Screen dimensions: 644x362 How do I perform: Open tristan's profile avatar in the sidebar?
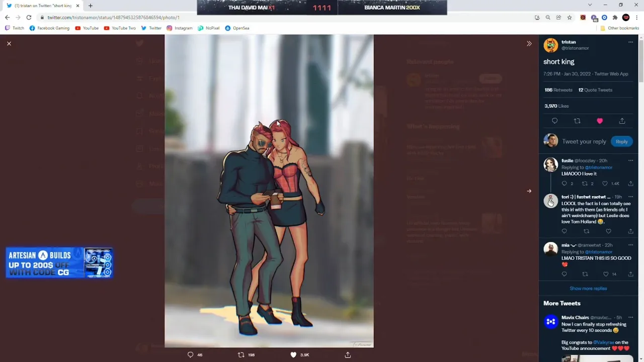coord(551,45)
